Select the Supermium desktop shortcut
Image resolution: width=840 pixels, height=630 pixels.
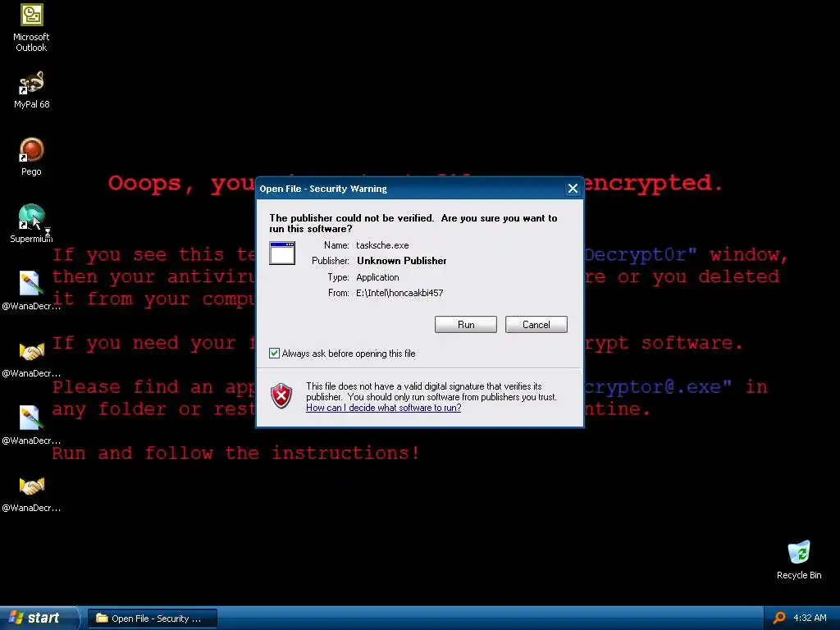coord(31,224)
